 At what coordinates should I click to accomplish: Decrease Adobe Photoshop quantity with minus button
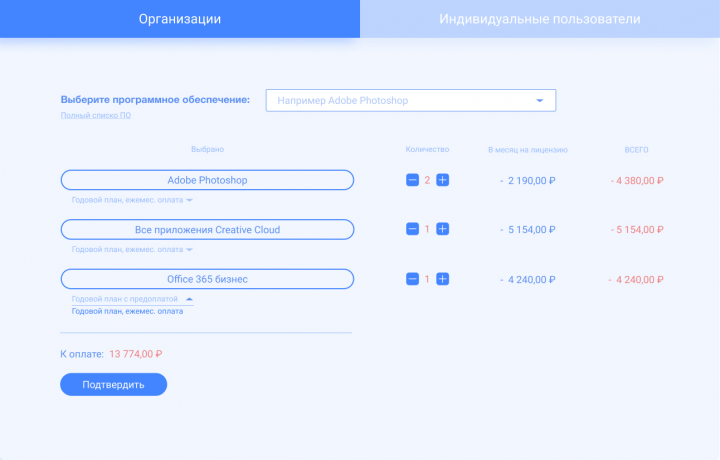[x=412, y=180]
